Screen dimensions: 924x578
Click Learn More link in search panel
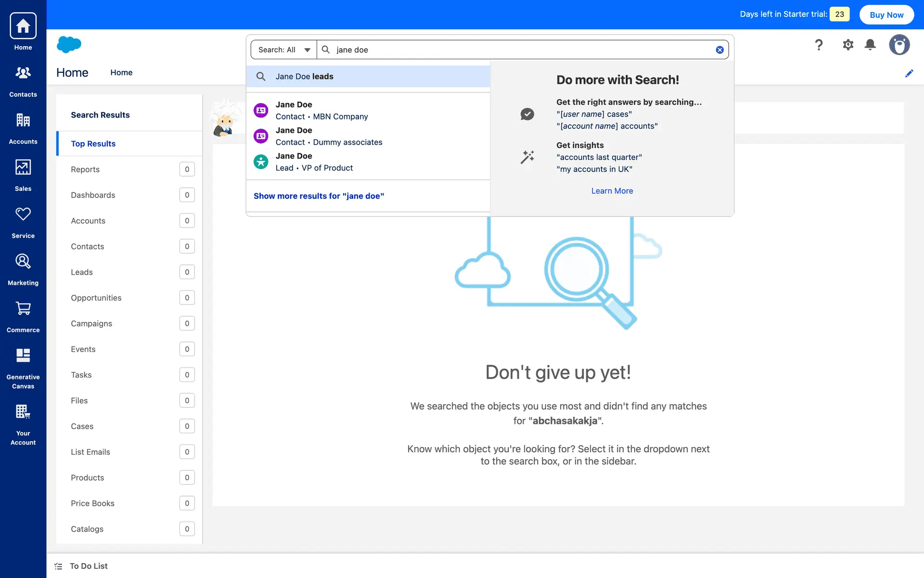[612, 191]
